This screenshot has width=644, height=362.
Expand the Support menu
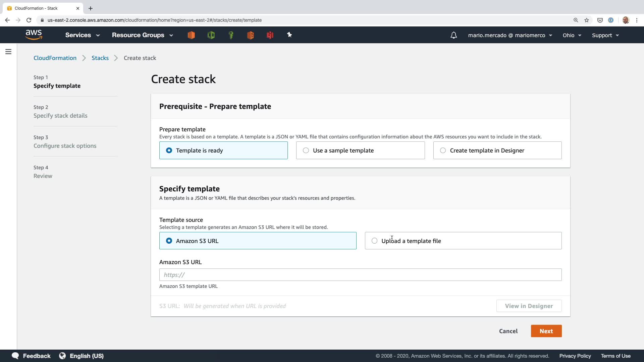click(605, 35)
